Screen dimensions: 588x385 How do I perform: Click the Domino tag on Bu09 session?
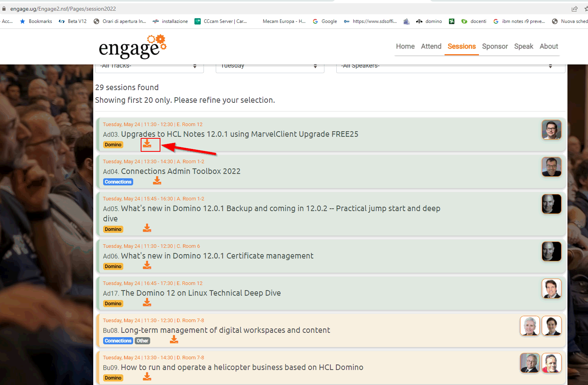[x=113, y=378]
